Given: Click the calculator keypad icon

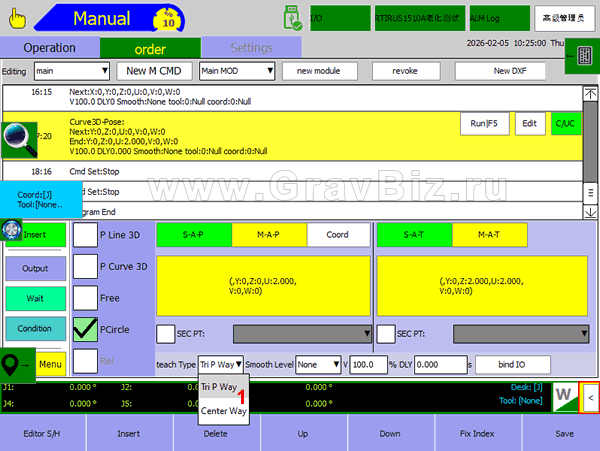Looking at the screenshot, I should click(578, 59).
